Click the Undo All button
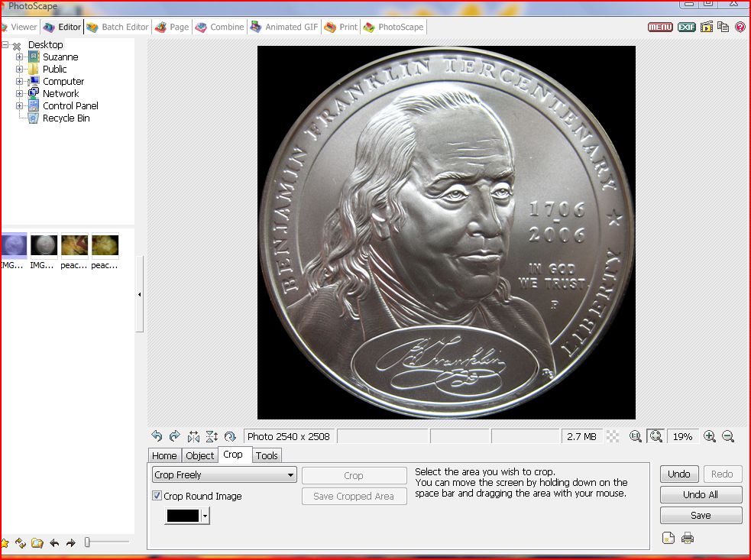Image resolution: width=751 pixels, height=560 pixels. [x=701, y=495]
